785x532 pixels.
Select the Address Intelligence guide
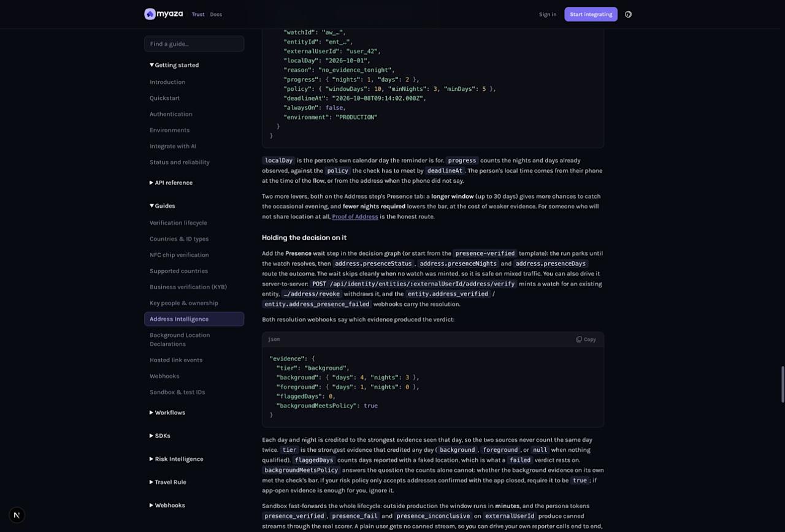194,319
